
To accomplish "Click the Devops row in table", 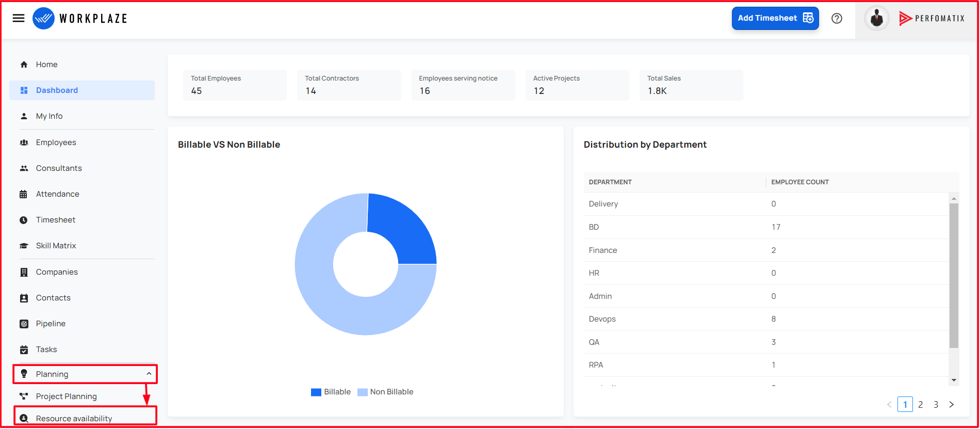I will pos(766,319).
